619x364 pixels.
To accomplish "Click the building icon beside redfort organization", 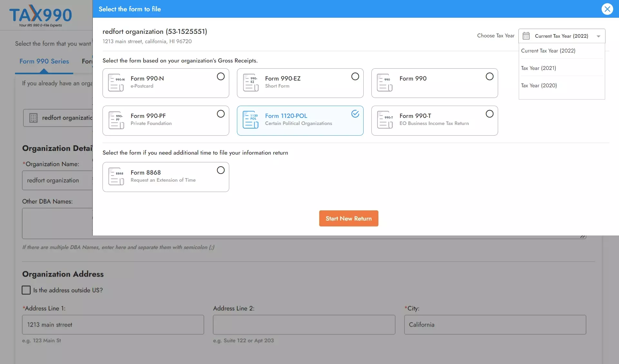I will coord(33,118).
